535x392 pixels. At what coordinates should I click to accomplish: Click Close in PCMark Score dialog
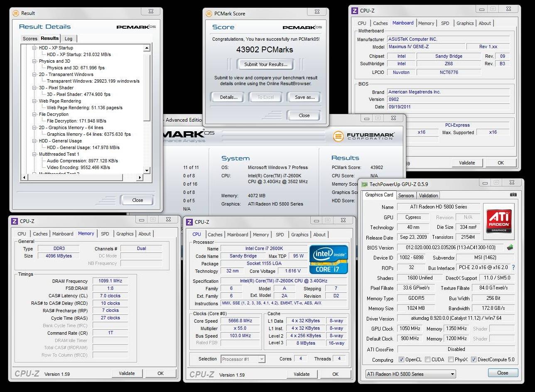304,115
